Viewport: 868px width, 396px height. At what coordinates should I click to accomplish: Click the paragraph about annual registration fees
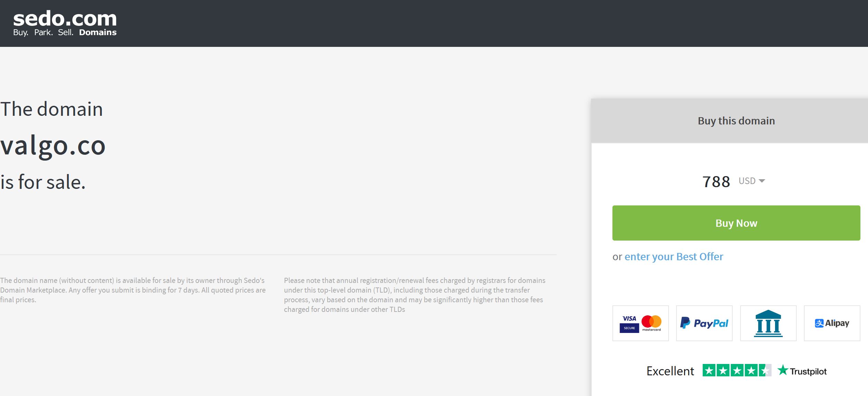414,295
